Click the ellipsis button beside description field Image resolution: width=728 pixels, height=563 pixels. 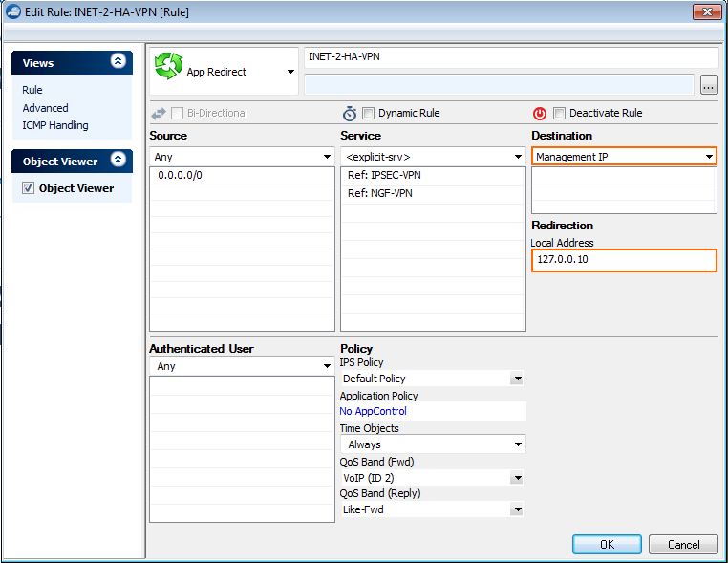click(x=709, y=85)
